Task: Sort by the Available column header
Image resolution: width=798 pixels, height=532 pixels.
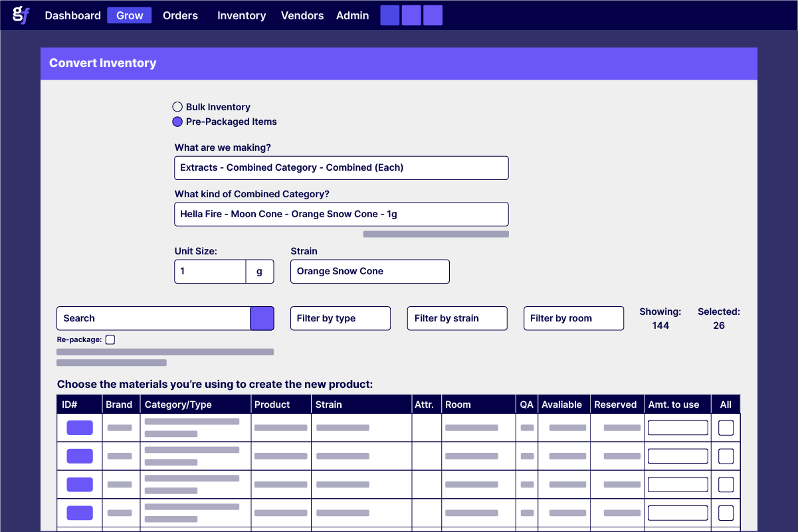Action: (x=561, y=404)
